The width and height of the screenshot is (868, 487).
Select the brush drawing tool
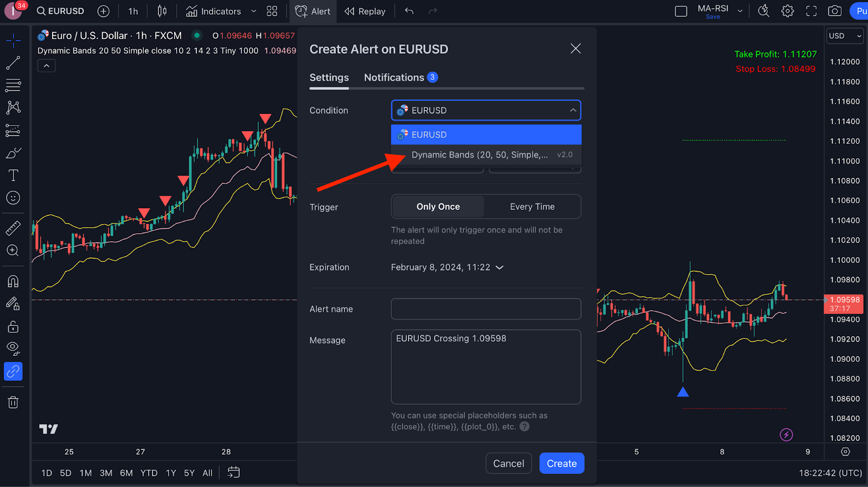(x=13, y=153)
